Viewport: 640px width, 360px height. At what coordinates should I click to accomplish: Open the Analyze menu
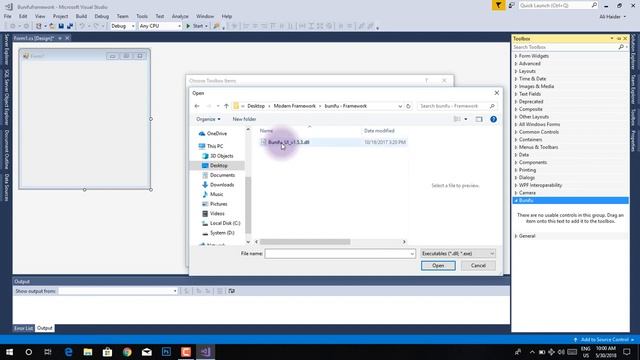(180, 16)
